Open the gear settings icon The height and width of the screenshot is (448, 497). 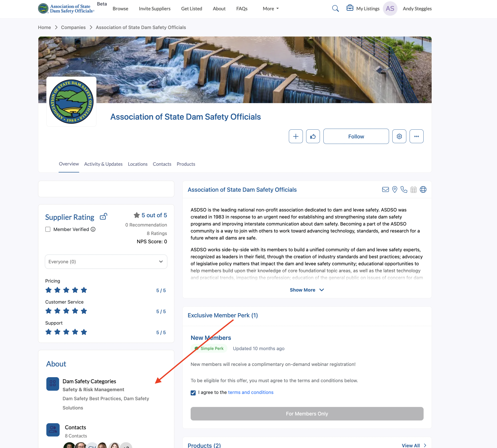[x=399, y=136]
